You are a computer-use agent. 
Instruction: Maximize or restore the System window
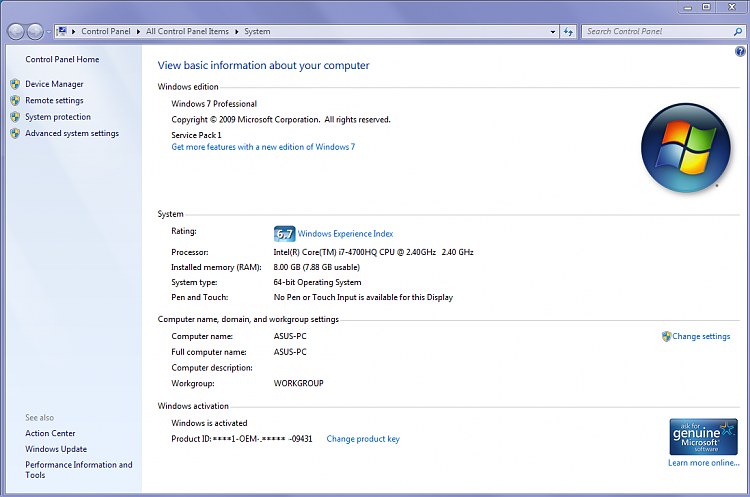(x=706, y=7)
